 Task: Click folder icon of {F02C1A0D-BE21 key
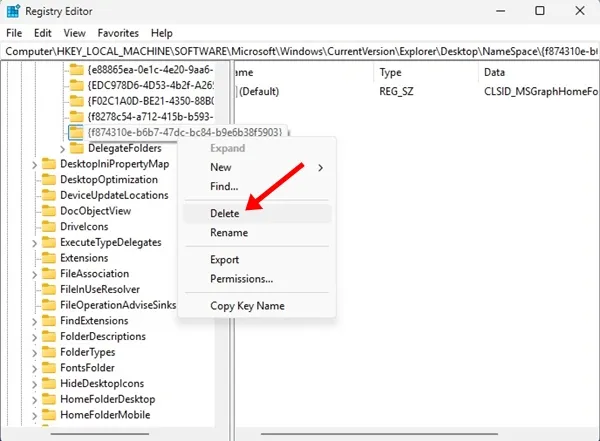[77, 101]
